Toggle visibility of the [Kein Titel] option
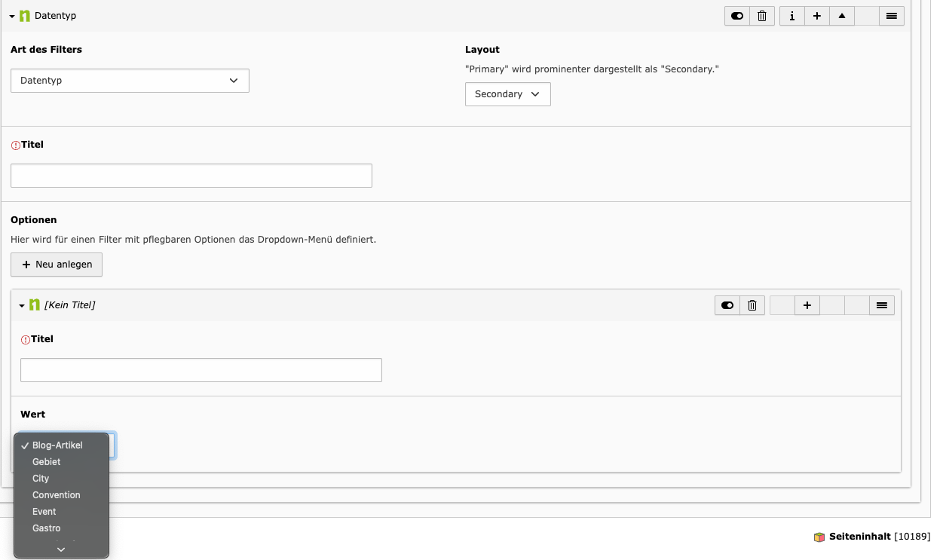 point(727,305)
